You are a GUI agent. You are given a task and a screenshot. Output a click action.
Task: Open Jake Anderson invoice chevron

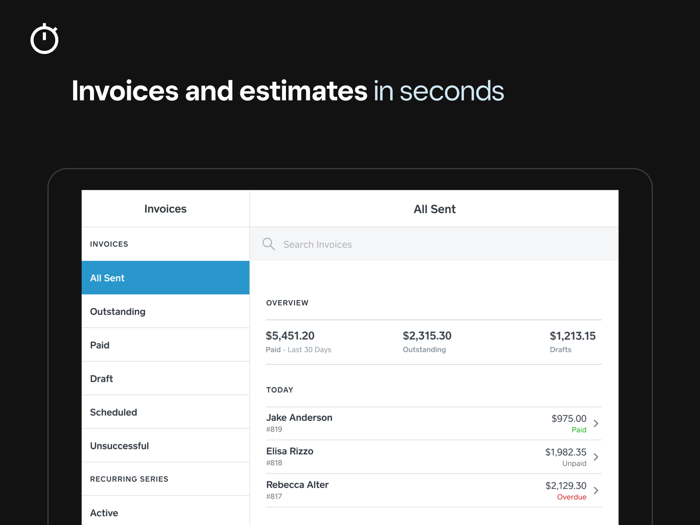coord(596,423)
